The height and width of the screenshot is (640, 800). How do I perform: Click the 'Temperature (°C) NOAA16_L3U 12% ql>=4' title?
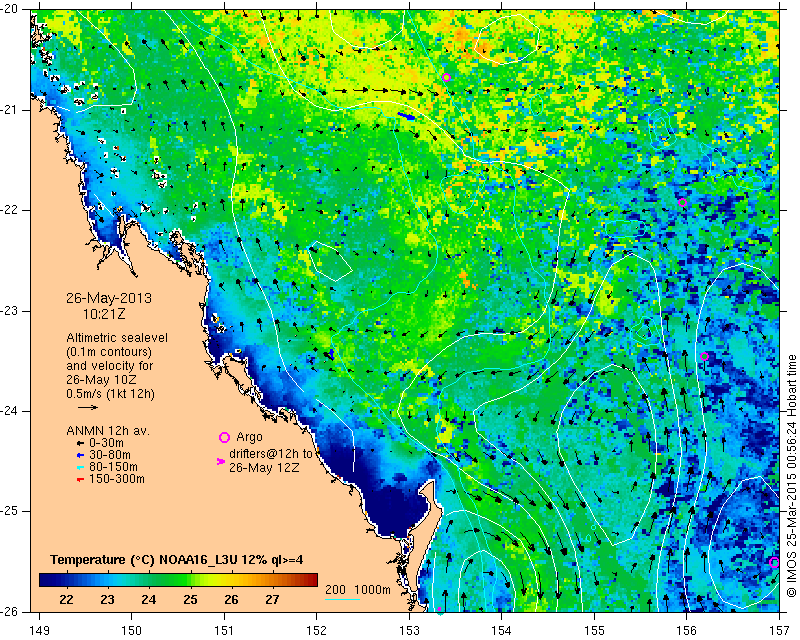pyautogui.click(x=177, y=560)
